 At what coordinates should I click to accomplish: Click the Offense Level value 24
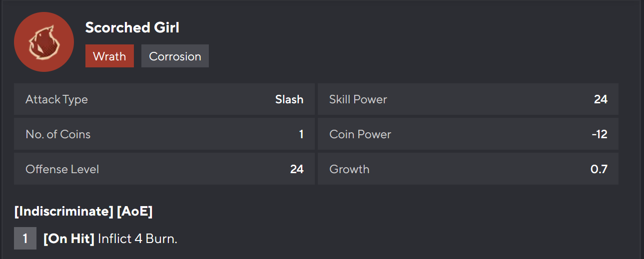click(x=297, y=169)
